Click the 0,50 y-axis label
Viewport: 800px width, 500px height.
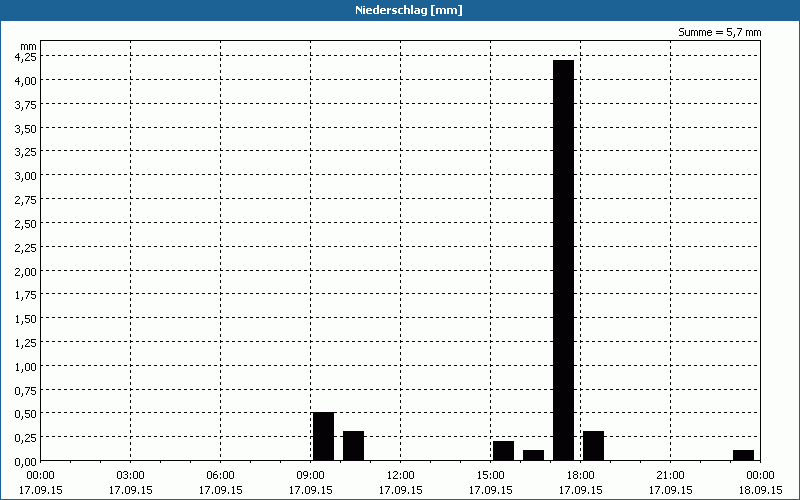click(26, 414)
